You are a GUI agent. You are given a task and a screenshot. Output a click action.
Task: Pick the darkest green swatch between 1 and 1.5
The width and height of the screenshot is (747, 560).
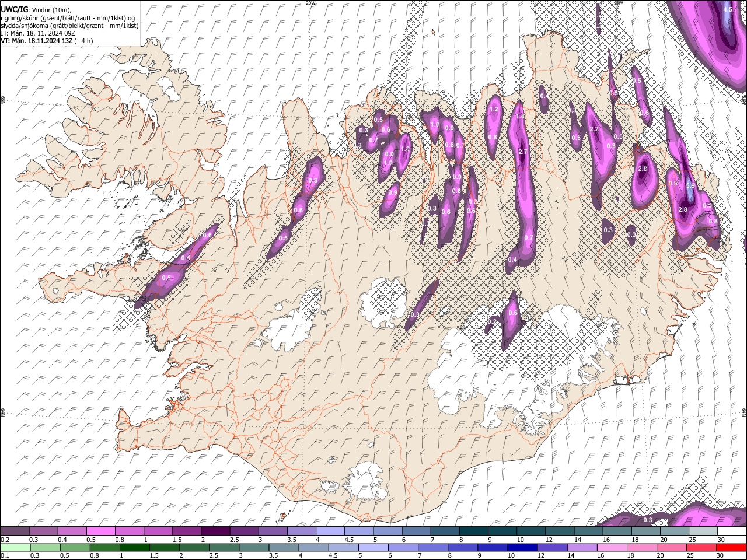click(135, 547)
